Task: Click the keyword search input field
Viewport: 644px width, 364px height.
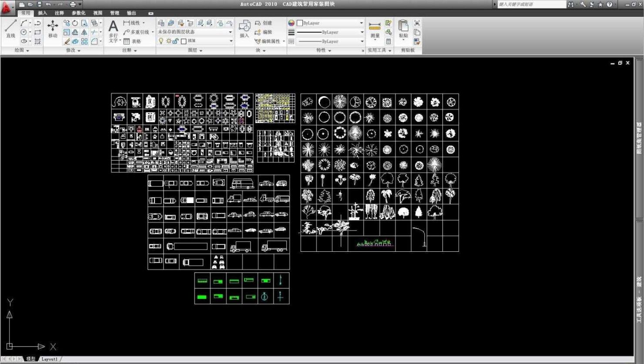Action: point(531,4)
